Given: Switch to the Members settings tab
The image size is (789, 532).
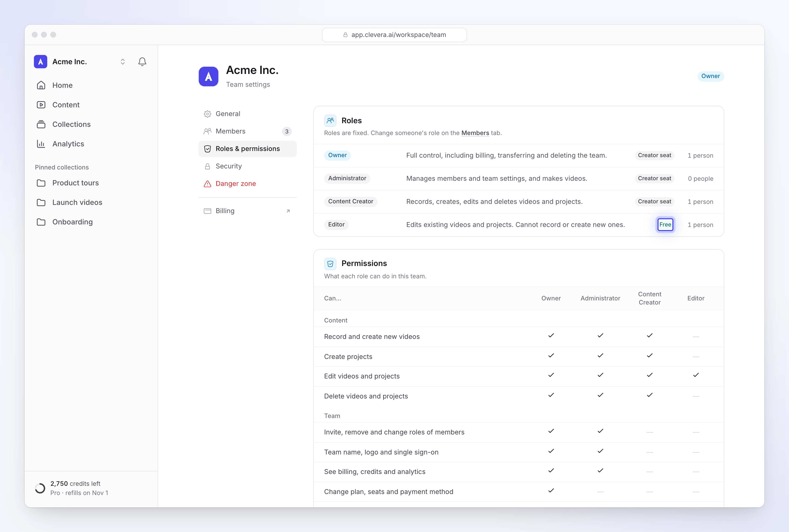Looking at the screenshot, I should tap(247, 131).
